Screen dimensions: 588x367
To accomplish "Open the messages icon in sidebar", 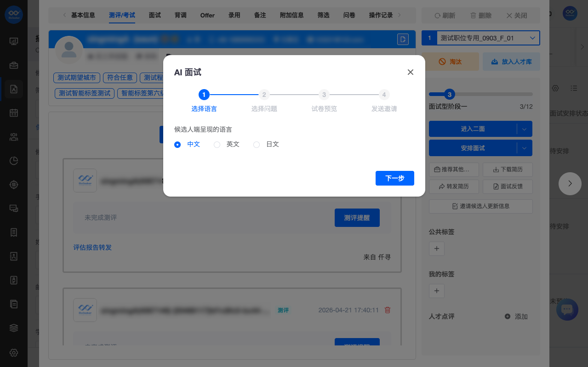I will pos(14,209).
